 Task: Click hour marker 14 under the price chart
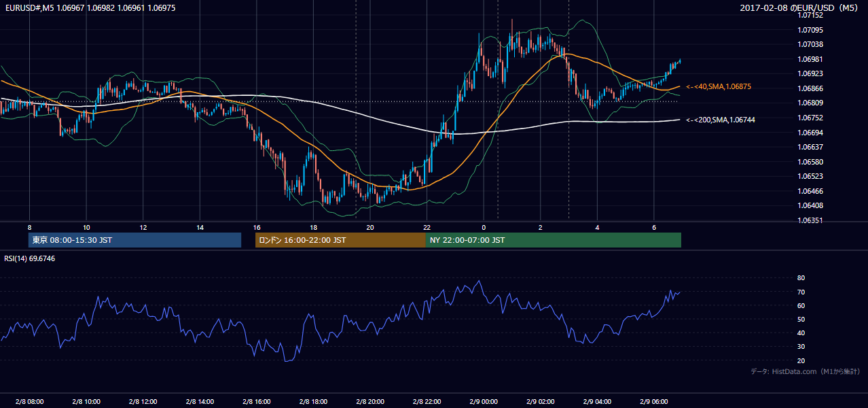coord(200,227)
